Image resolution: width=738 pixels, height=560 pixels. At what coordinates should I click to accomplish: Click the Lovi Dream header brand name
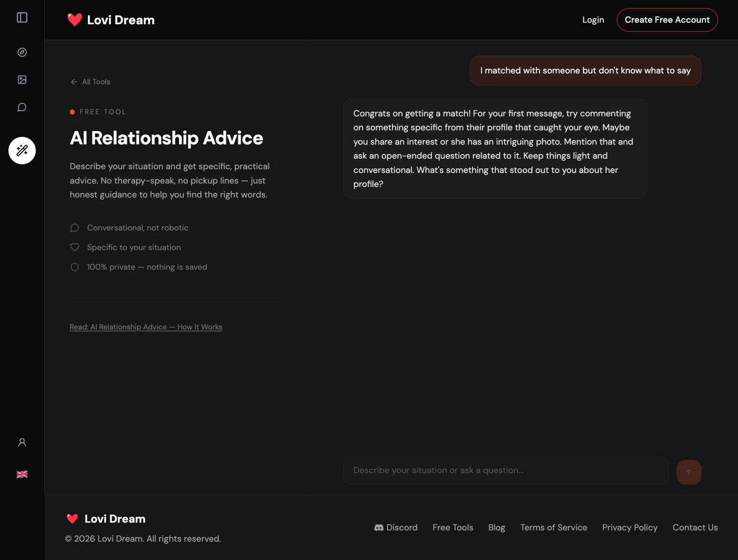pyautogui.click(x=121, y=20)
